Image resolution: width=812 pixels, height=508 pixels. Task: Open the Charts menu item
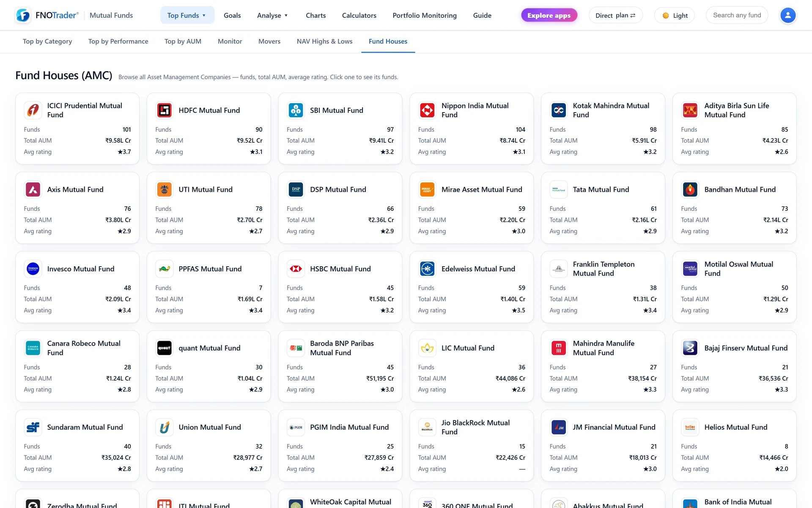click(x=316, y=15)
